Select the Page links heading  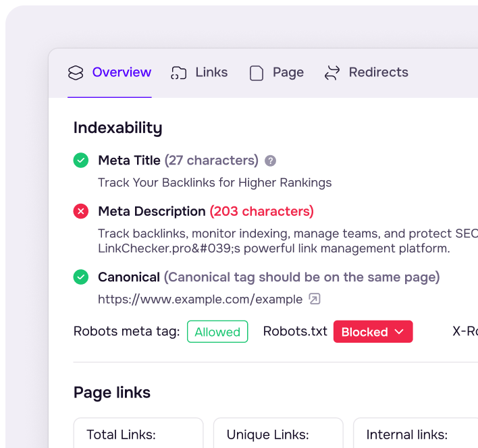112,393
